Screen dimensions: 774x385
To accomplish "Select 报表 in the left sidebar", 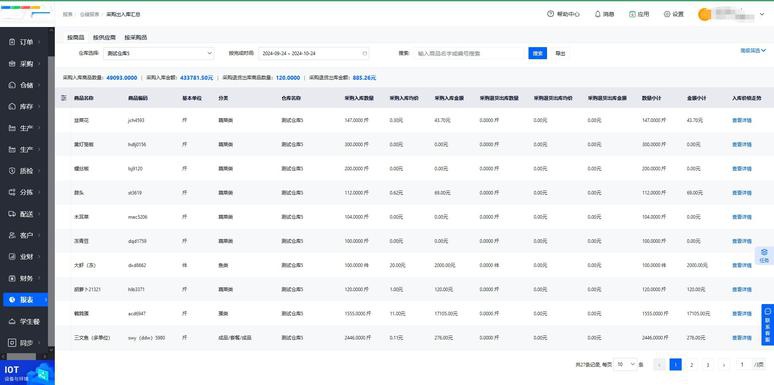I will point(26,300).
